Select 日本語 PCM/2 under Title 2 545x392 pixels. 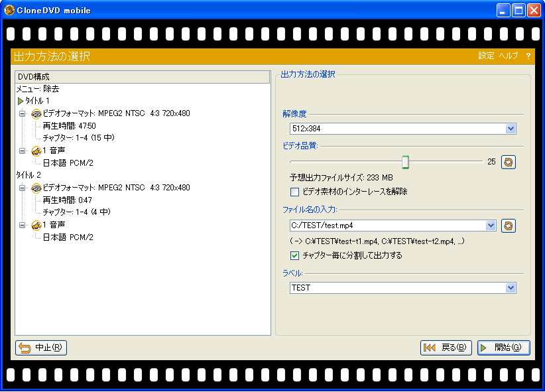[x=68, y=237]
